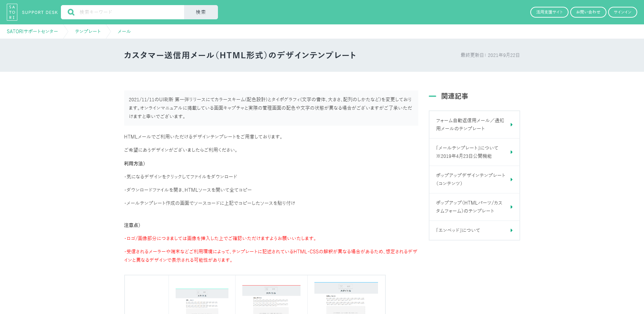Open the 活用支援サイト link button
Screen dimensions: 644x314
[x=549, y=12]
